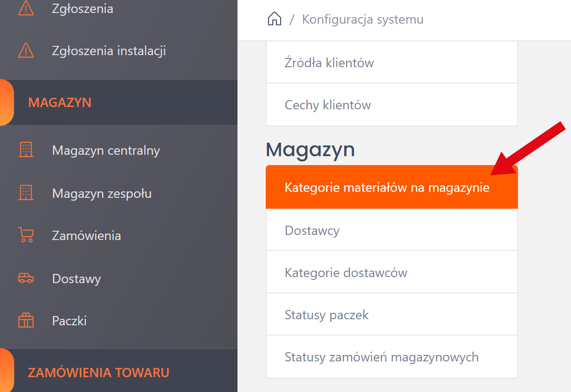Expand the ZAMÓWIENIA TOWARU sidebar section

(x=98, y=372)
